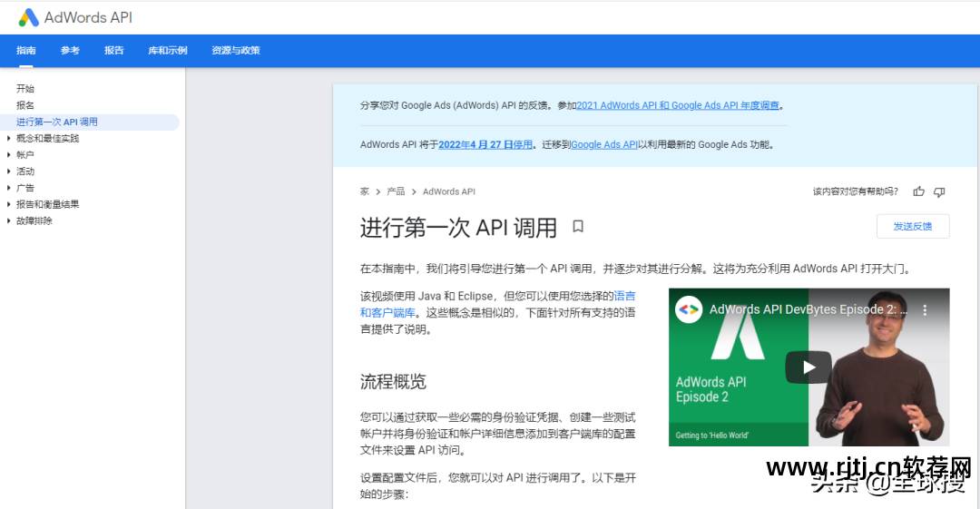
Task: Click the 发送反馈 button
Action: 913,226
